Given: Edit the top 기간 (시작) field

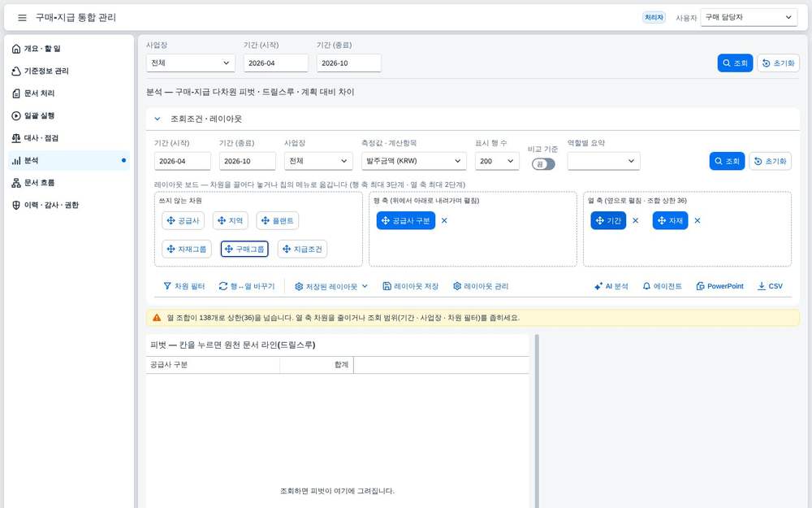Looking at the screenshot, I should point(275,63).
